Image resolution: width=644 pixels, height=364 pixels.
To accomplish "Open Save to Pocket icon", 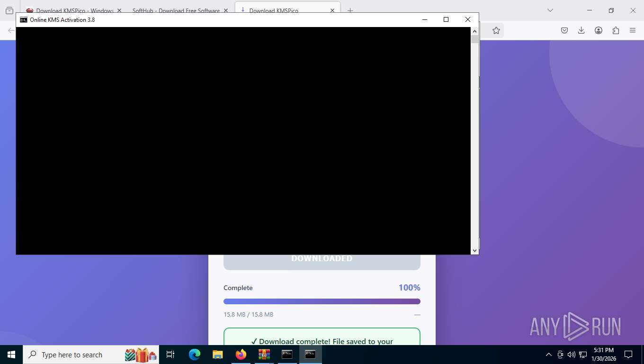I will pyautogui.click(x=564, y=30).
